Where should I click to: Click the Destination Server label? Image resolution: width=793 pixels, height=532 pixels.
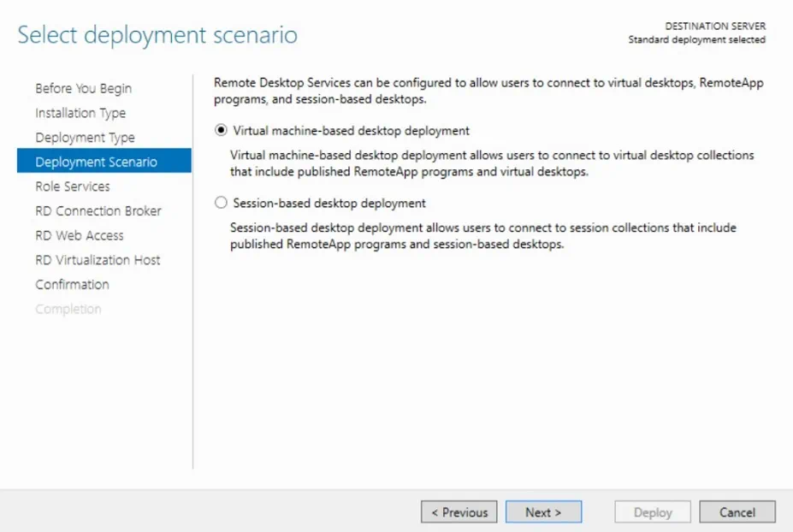click(x=715, y=27)
